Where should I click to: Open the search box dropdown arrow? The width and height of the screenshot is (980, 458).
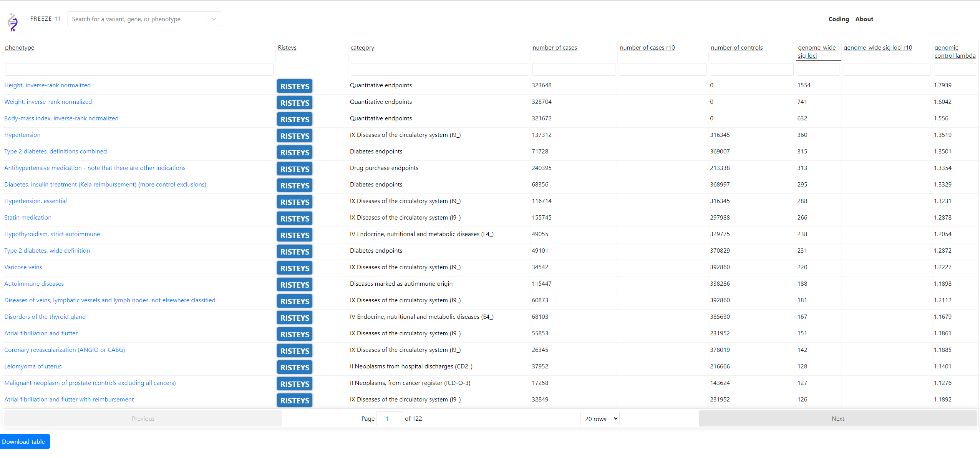coord(214,19)
